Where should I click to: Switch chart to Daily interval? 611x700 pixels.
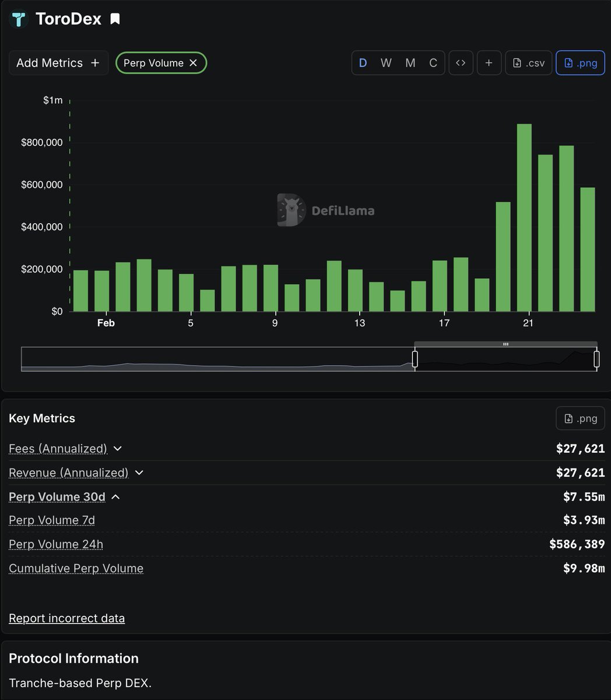363,63
